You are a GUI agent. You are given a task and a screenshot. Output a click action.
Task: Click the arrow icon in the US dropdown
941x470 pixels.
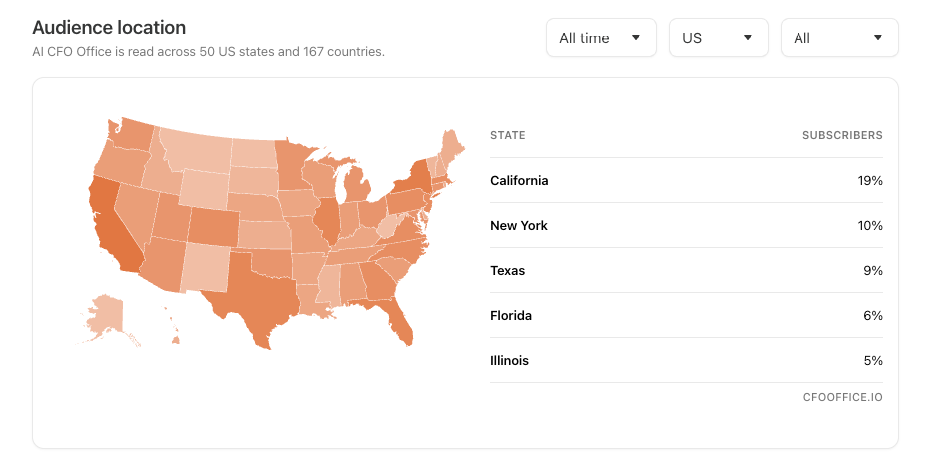(748, 38)
